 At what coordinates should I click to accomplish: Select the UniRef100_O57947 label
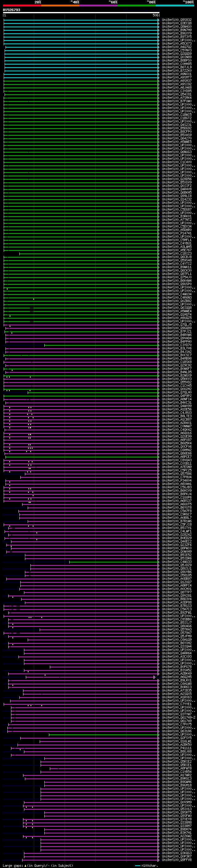click(177, 633)
